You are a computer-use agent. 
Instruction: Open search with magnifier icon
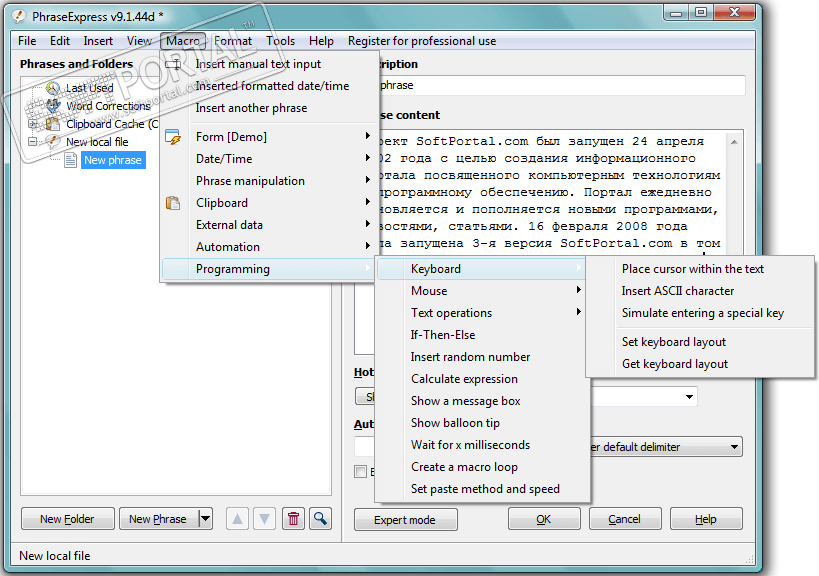[x=321, y=519]
